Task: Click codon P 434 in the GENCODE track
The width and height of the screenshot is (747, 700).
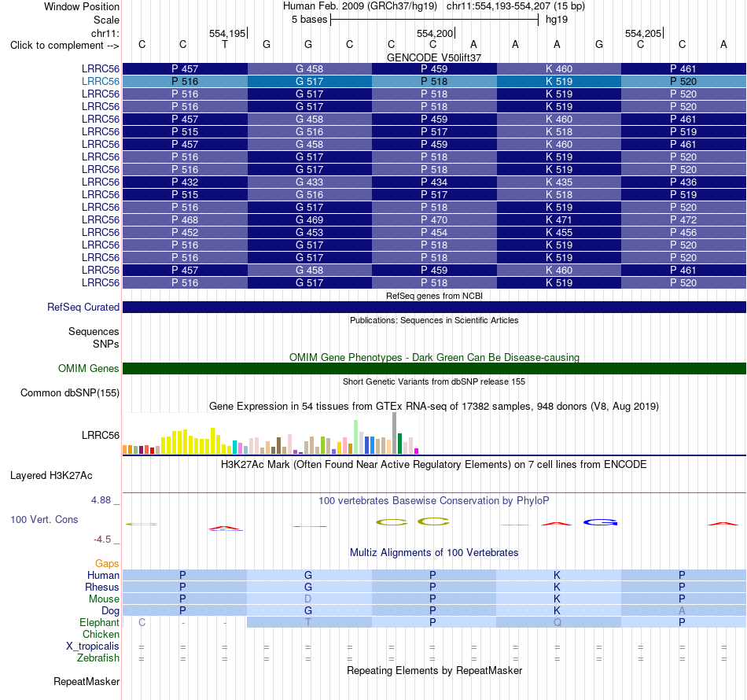Action: click(x=434, y=182)
